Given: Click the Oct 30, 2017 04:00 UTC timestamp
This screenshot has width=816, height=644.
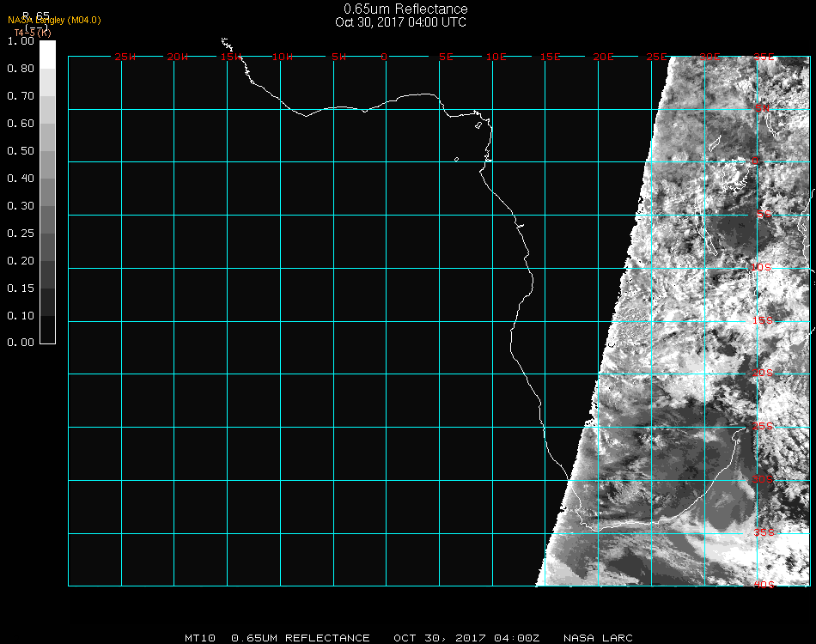Looking at the screenshot, I should (401, 22).
